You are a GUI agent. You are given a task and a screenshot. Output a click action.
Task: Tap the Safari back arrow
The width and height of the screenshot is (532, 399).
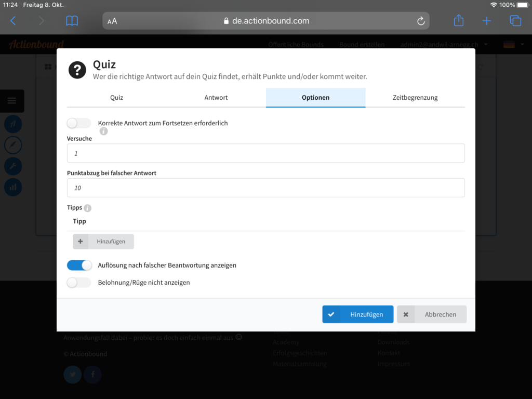[x=14, y=21]
